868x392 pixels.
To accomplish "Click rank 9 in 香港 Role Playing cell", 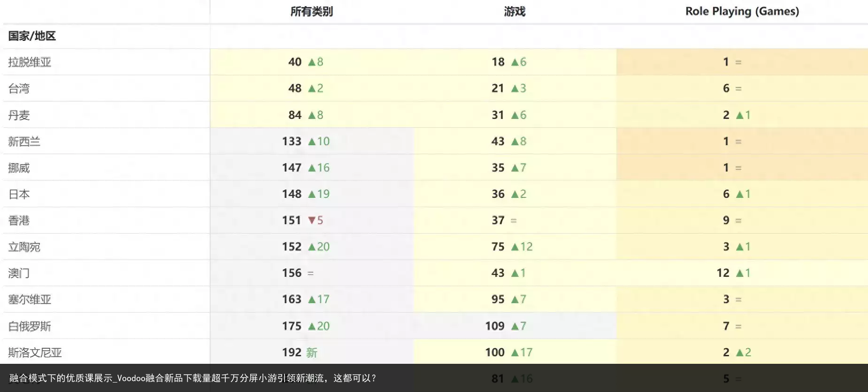I will point(726,220).
